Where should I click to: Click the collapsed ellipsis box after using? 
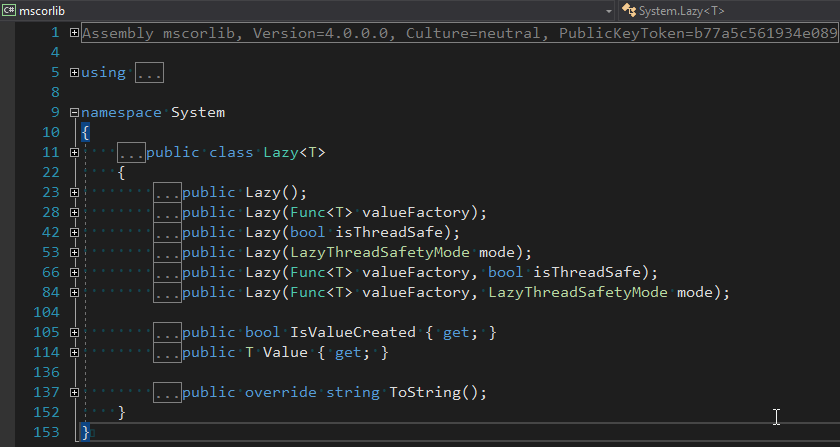click(x=149, y=72)
